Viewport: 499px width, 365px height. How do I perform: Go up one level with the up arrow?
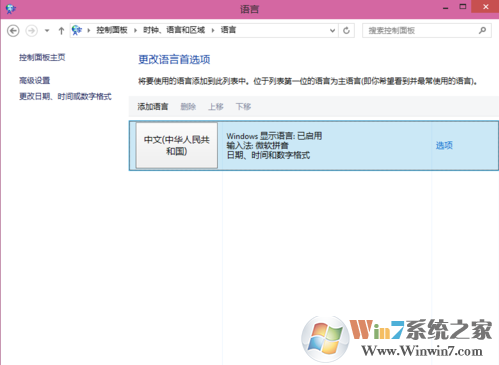(61, 31)
